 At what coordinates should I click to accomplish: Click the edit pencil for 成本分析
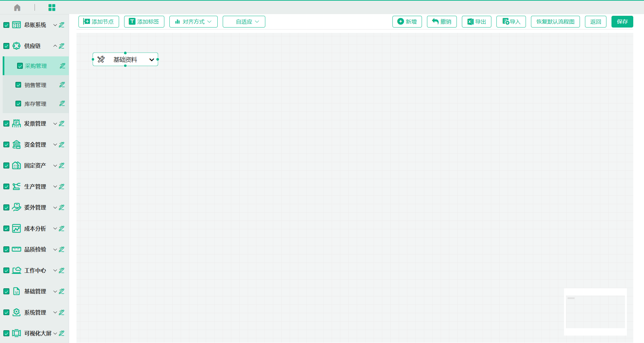point(61,229)
